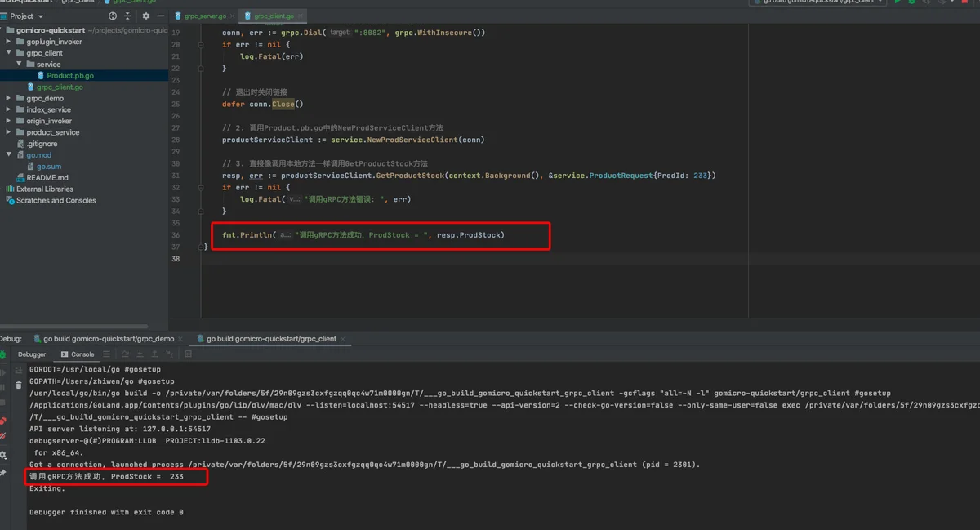Open the go.mod file
This screenshot has height=530, width=980.
click(38, 155)
